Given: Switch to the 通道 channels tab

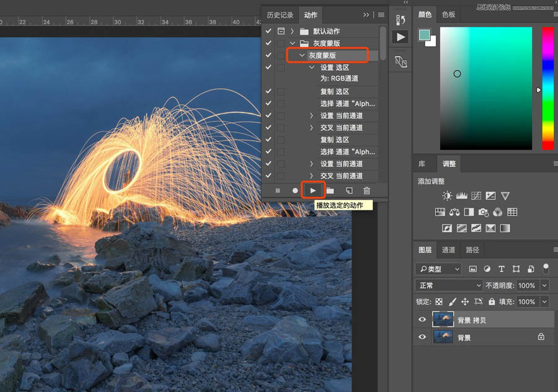Looking at the screenshot, I should 449,250.
